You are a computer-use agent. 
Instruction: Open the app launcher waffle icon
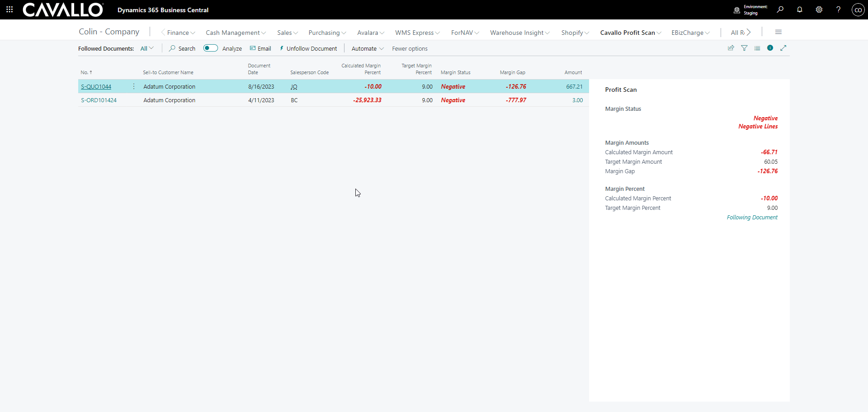tap(9, 9)
